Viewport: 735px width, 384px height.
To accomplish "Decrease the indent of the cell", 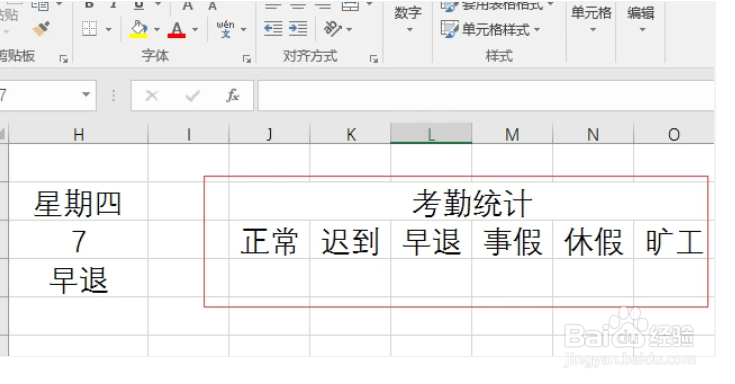I will pos(273,29).
